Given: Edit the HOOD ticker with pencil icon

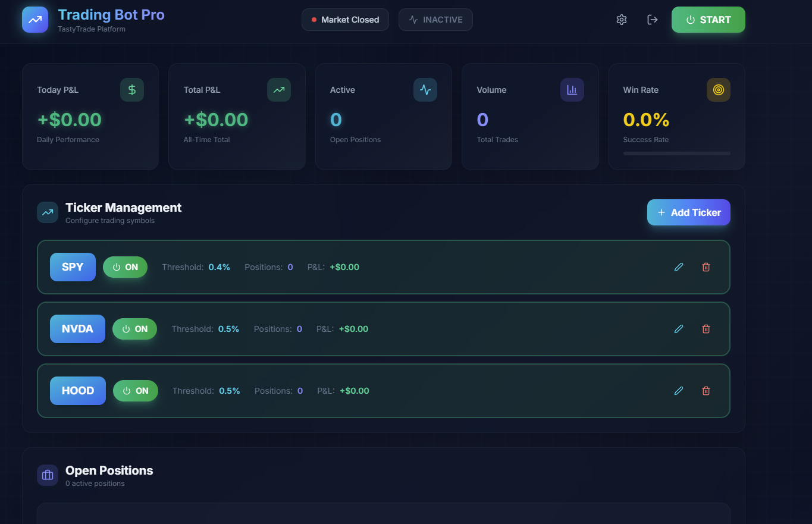Looking at the screenshot, I should coord(679,391).
